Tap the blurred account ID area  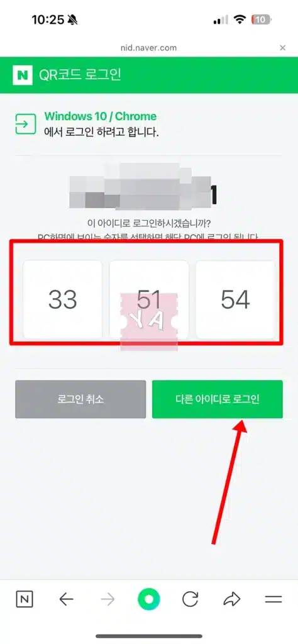143,187
